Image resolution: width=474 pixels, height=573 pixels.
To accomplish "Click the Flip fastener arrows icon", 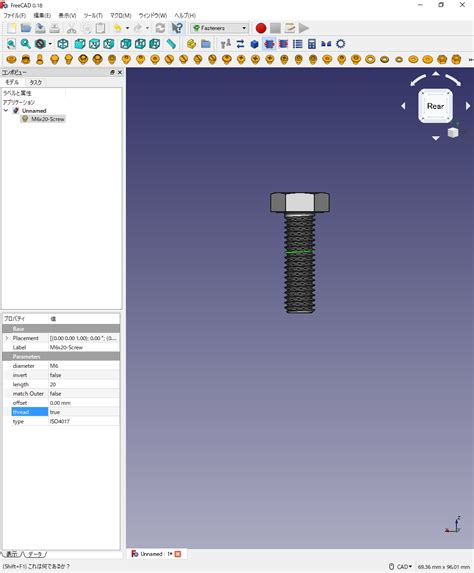I will [240, 44].
